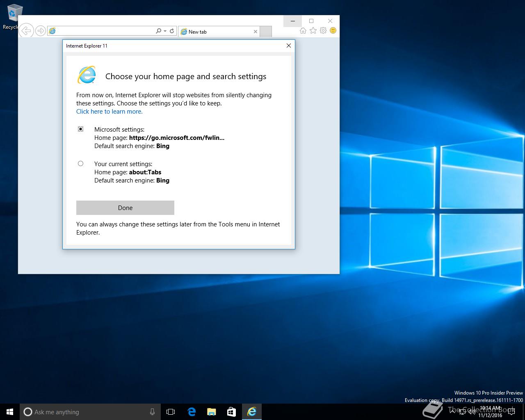This screenshot has height=420, width=525.
Task: Select Your current settings radio option
Action: tap(81, 164)
